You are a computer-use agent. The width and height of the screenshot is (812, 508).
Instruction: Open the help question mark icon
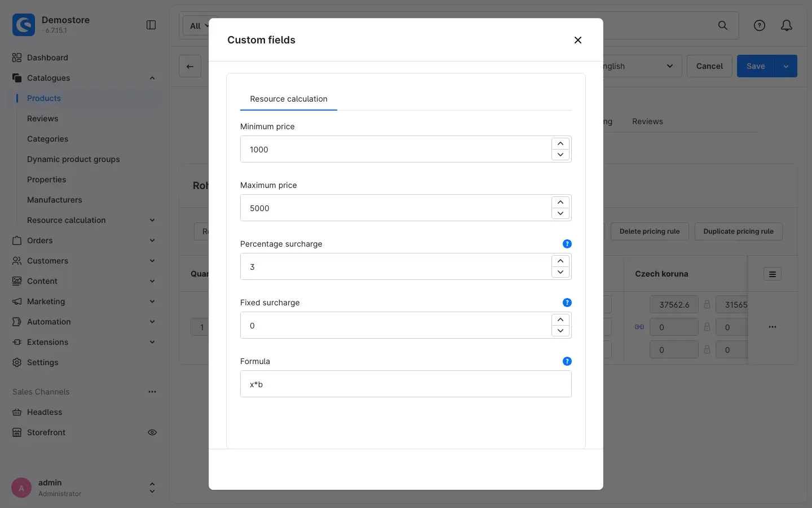click(760, 25)
